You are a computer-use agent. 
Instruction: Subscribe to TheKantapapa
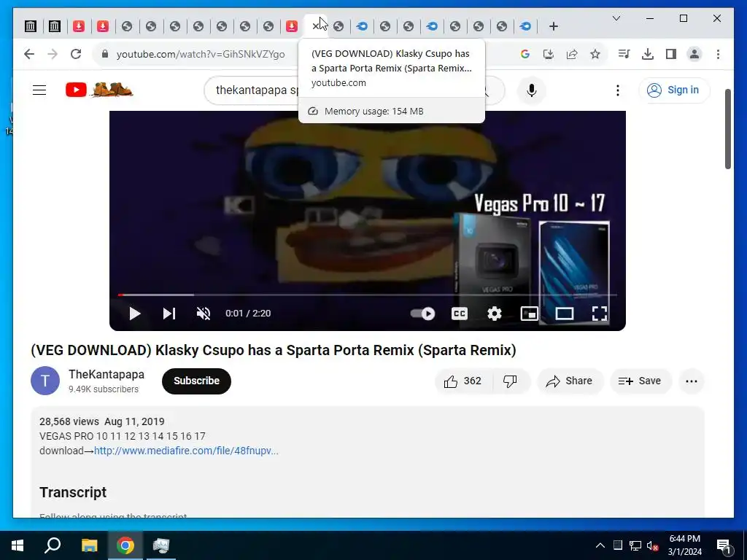click(196, 381)
